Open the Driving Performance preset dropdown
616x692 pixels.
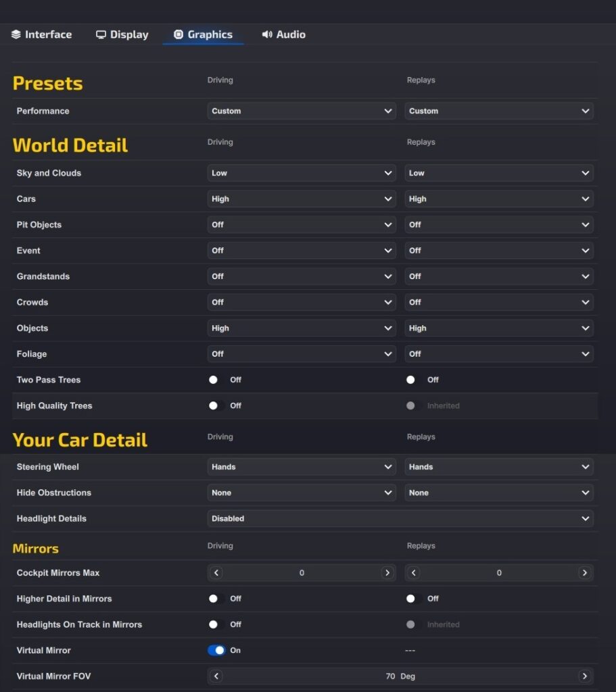click(302, 111)
